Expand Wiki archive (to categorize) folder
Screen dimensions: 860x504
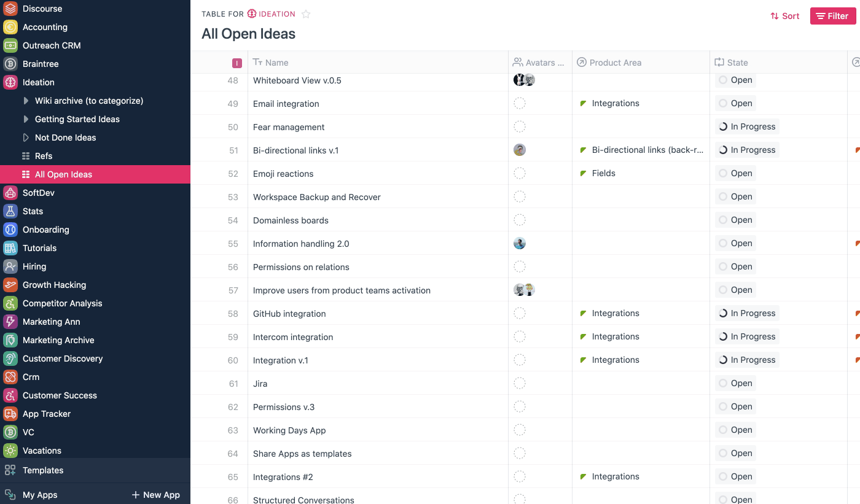click(x=26, y=101)
